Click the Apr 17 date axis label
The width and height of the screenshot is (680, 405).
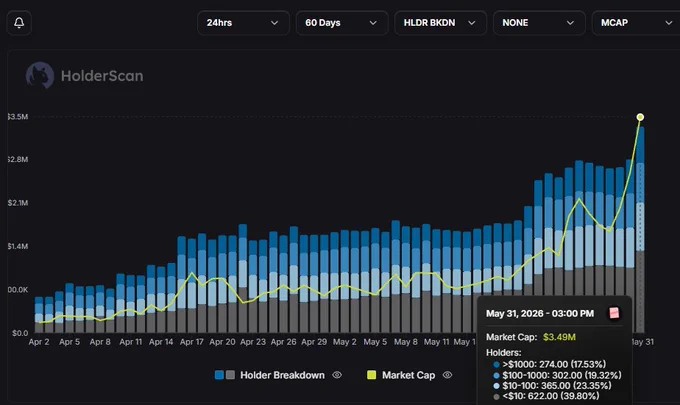point(192,342)
